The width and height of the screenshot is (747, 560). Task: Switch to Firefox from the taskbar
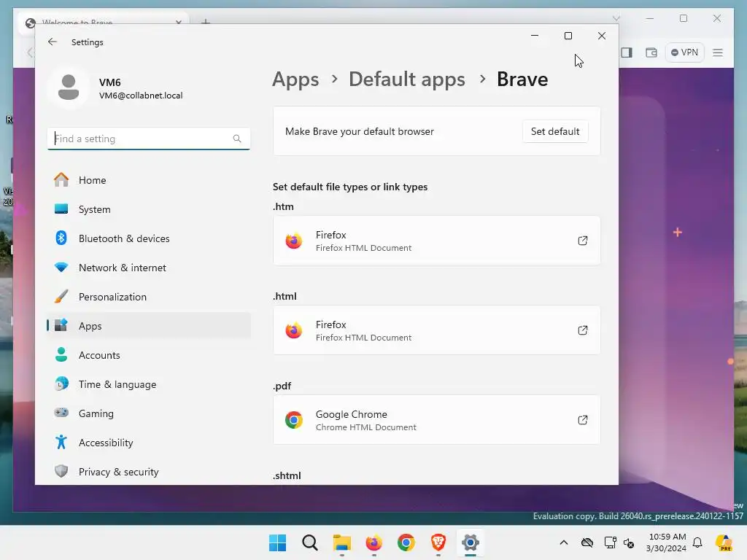click(374, 542)
